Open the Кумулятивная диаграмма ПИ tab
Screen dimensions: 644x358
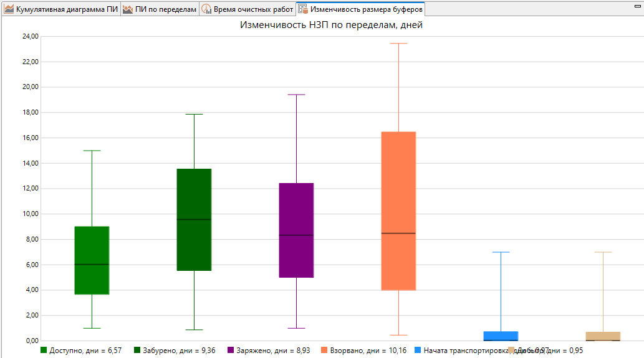(x=62, y=9)
